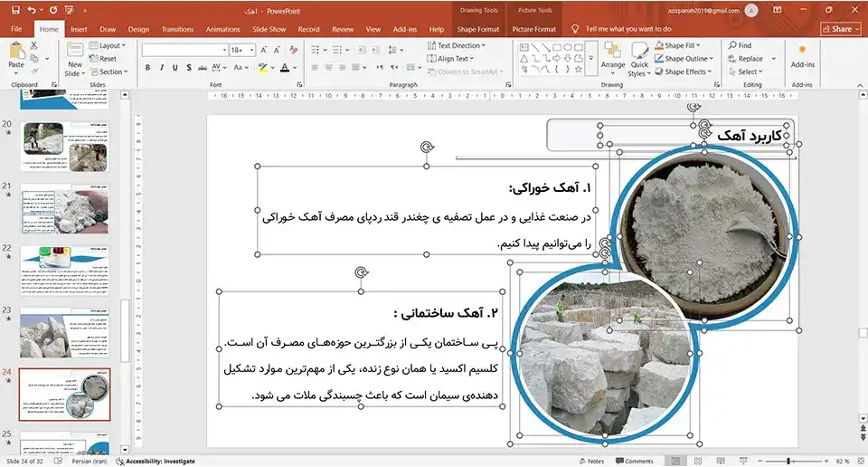Open the font size dropdown
Image resolution: width=868 pixels, height=467 pixels.
(252, 50)
